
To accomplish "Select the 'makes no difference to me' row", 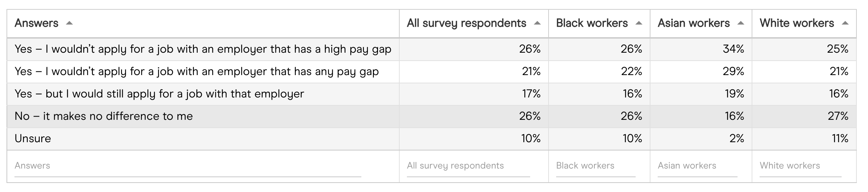I will click(x=104, y=116).
